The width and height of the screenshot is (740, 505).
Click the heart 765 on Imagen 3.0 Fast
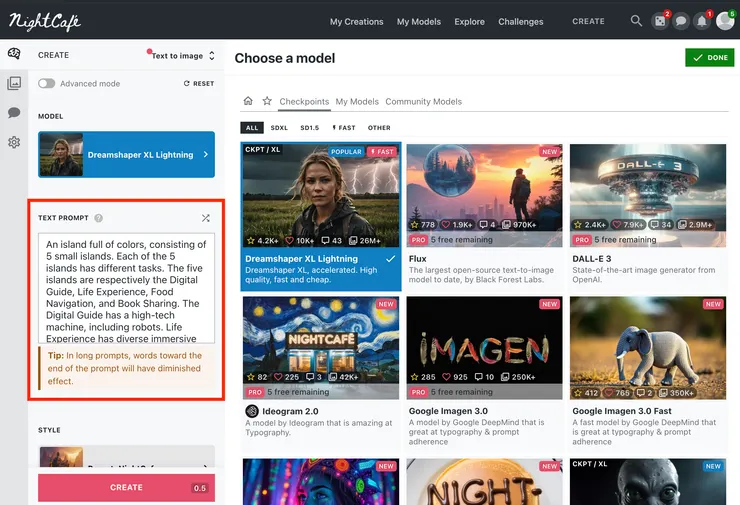coord(617,393)
